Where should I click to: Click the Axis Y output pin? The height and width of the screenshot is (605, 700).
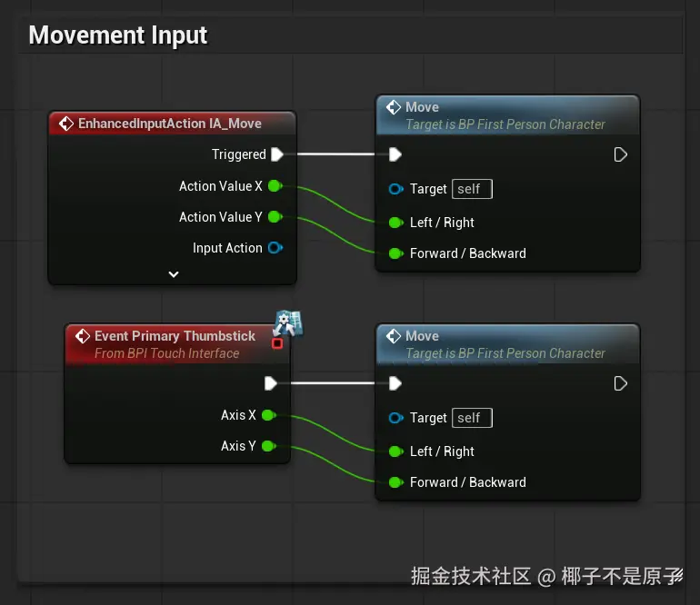269,446
